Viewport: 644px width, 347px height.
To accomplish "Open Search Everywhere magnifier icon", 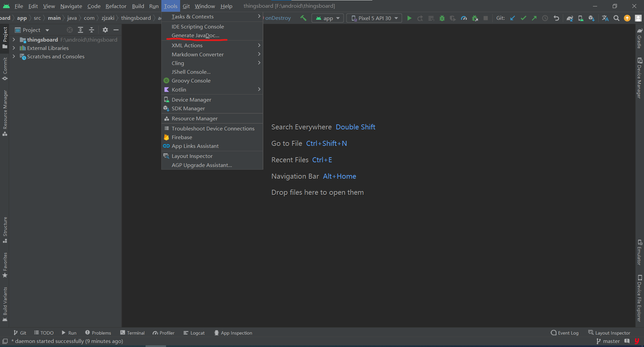I will pos(616,18).
